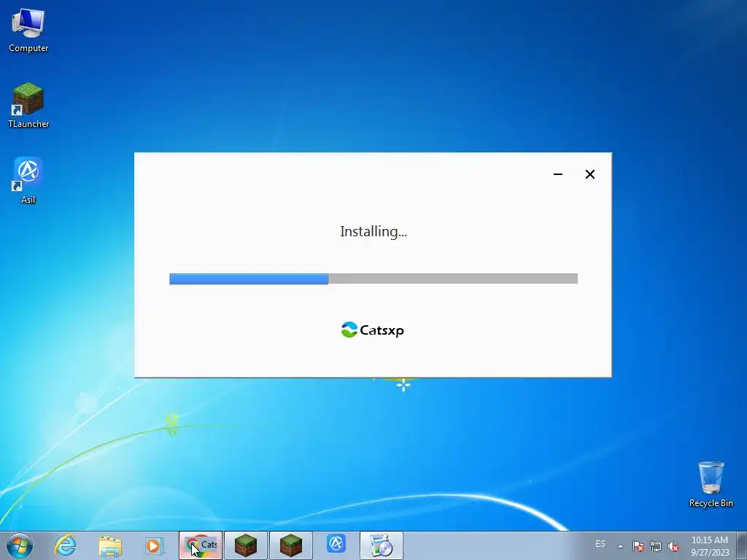Switch to the second Minecraft block taskbar item

(291, 545)
